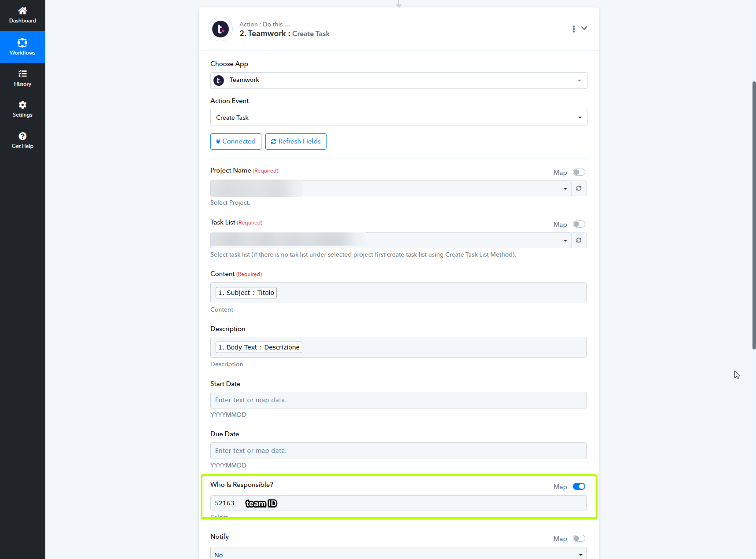
Task: Toggle the Map switch for Notify
Action: click(x=579, y=538)
